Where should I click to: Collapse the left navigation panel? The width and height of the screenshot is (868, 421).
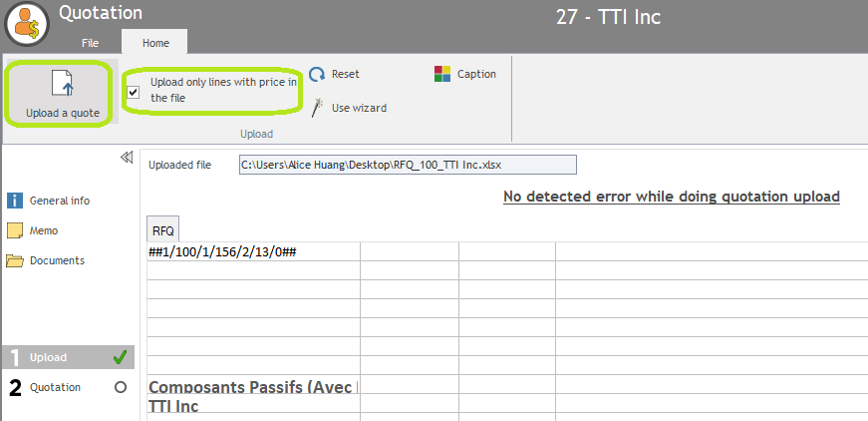point(127,158)
